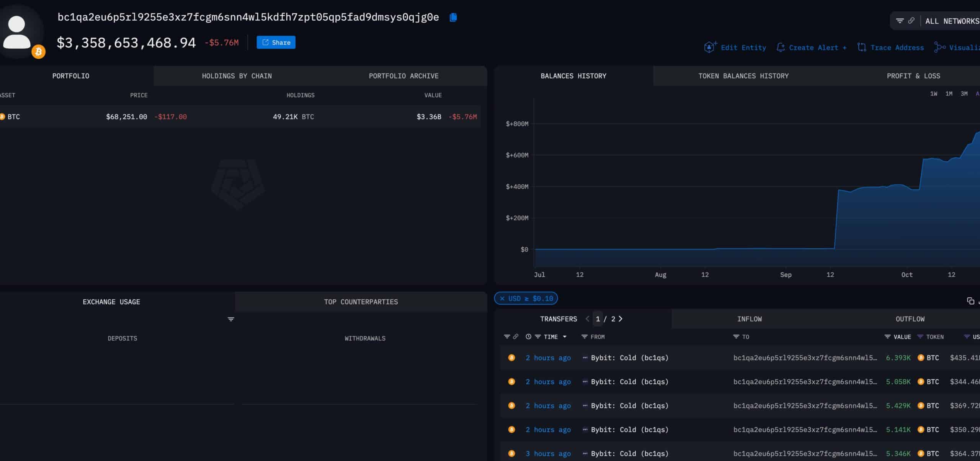Switch to the HOLDINGS BY CHAIN tab
This screenshot has width=980, height=461.
237,76
